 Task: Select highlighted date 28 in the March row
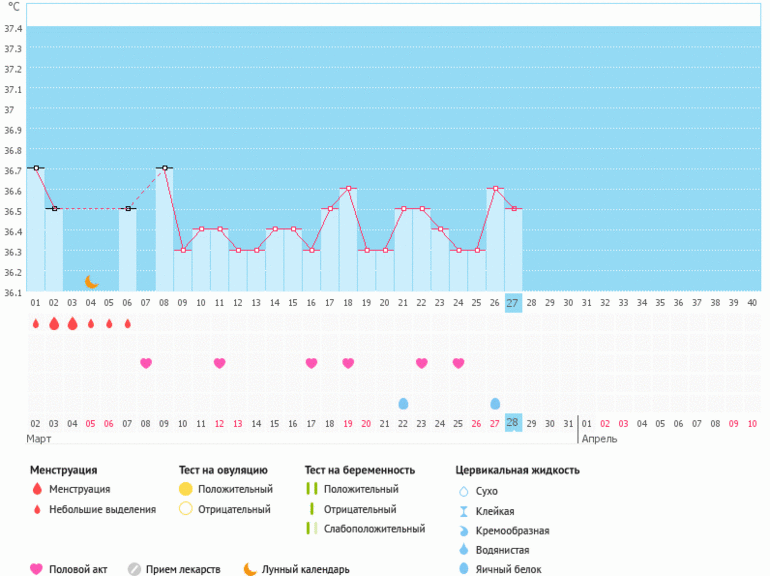pos(513,423)
